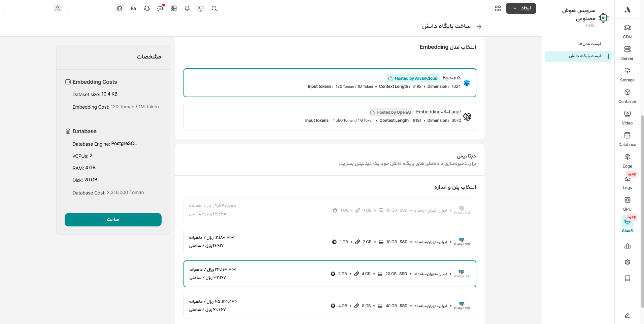Go to Storage service icon
Image resolution: width=644 pixels, height=324 pixels.
tap(627, 74)
